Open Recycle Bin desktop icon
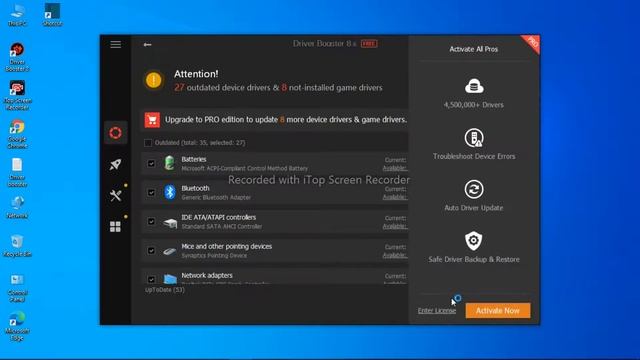This screenshot has height=360, width=640. pos(17,246)
